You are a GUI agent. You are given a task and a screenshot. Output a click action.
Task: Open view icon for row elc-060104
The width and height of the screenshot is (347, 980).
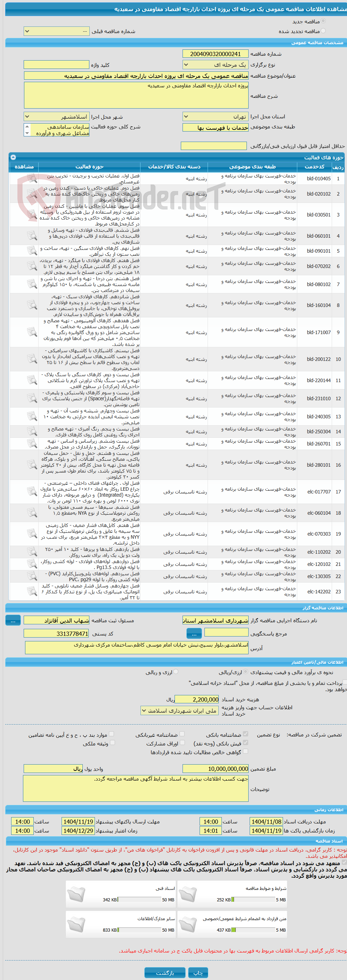pyautogui.click(x=32, y=513)
